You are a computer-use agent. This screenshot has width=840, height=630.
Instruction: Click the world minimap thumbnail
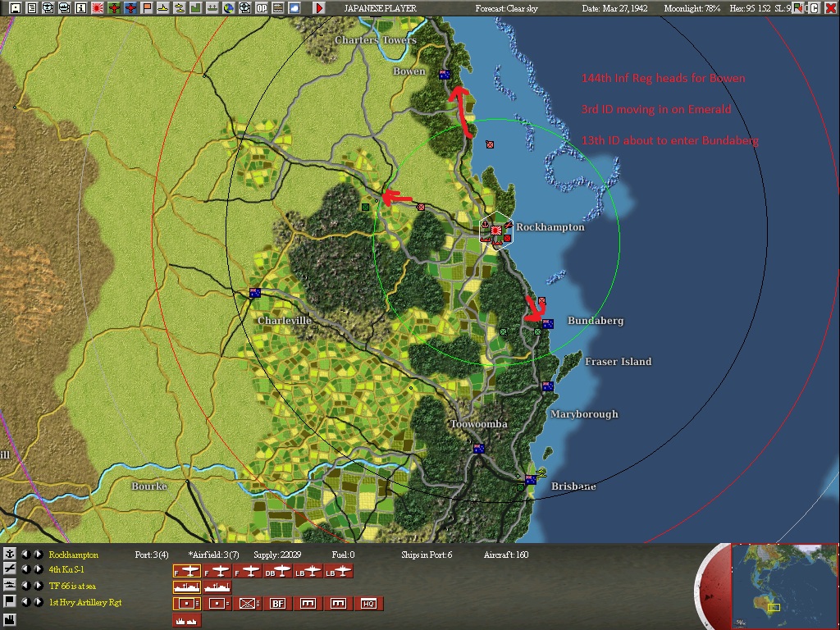pyautogui.click(x=784, y=586)
